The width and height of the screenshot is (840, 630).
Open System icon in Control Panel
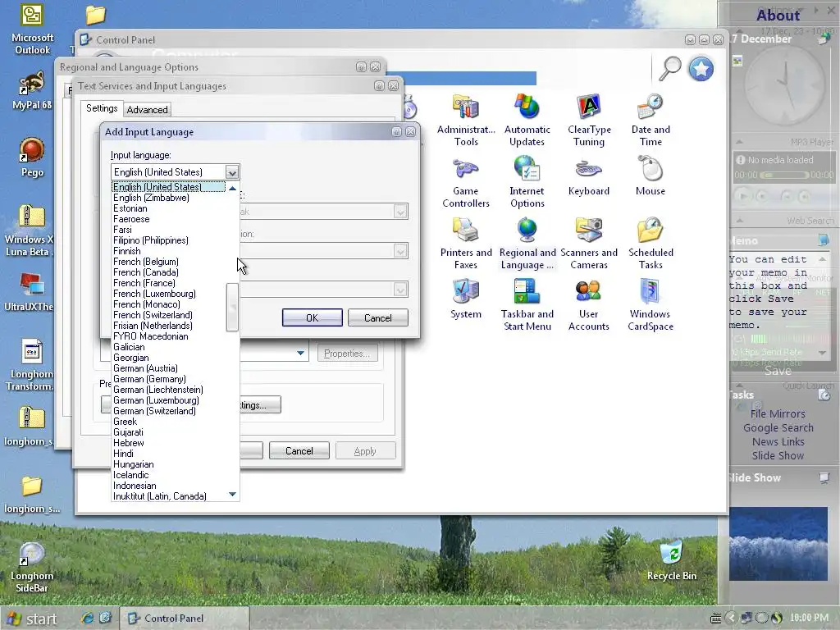[466, 299]
